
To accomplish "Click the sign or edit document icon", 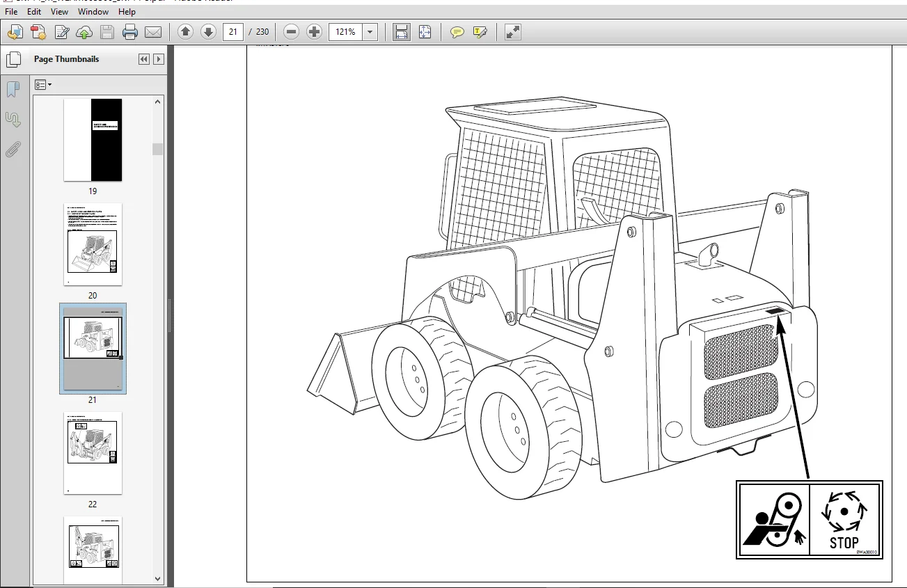I will click(62, 32).
